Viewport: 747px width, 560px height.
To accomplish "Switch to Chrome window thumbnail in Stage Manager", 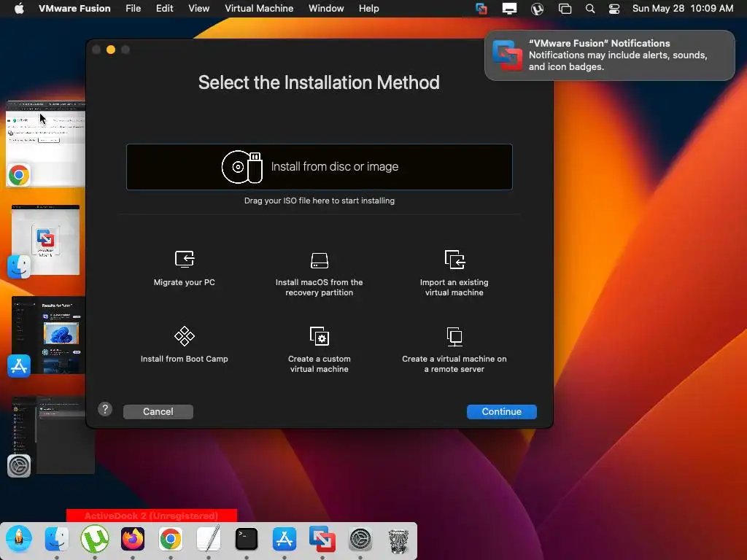I will click(46, 144).
